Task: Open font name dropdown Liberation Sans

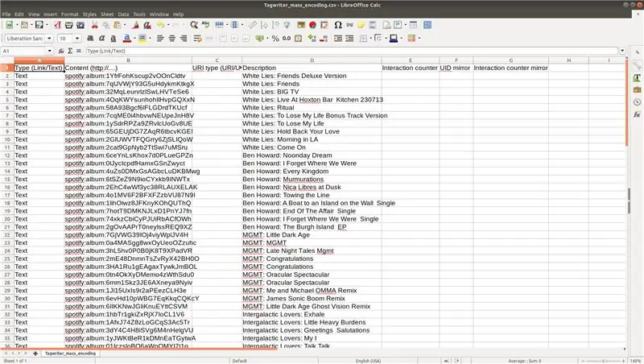Action: [x=49, y=38]
